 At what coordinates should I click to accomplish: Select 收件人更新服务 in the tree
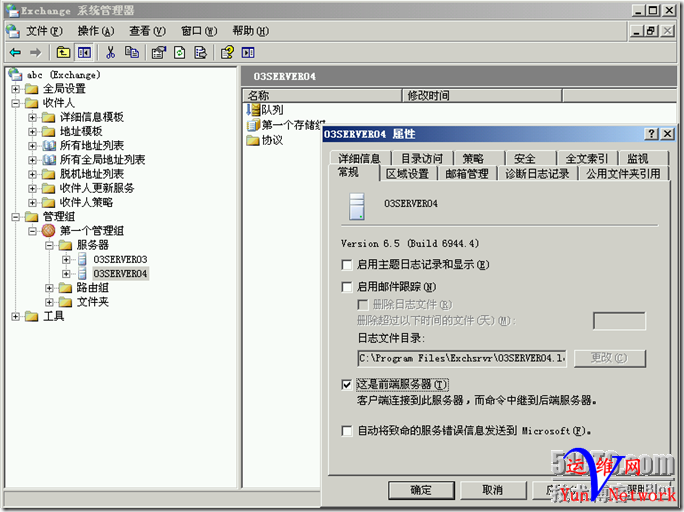tap(97, 188)
